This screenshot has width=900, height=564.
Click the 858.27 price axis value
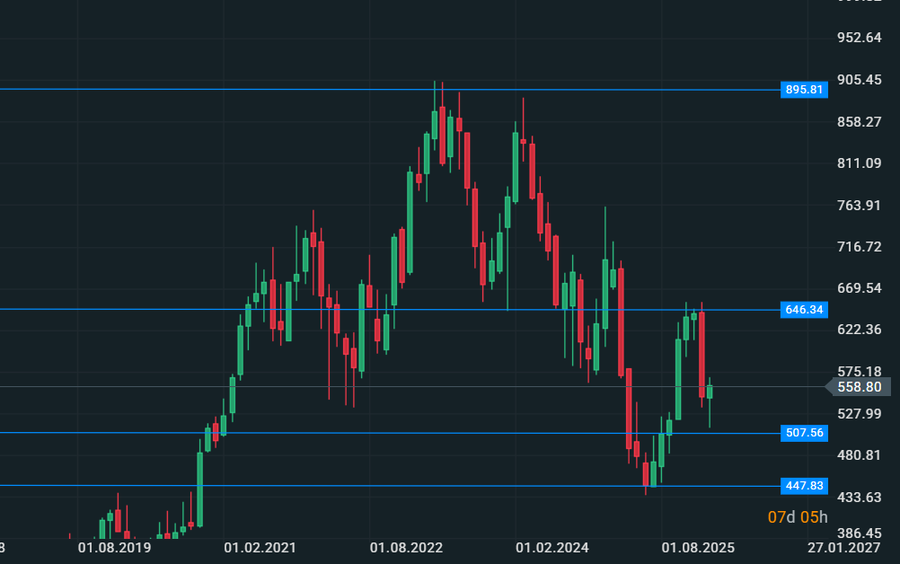[859, 122]
